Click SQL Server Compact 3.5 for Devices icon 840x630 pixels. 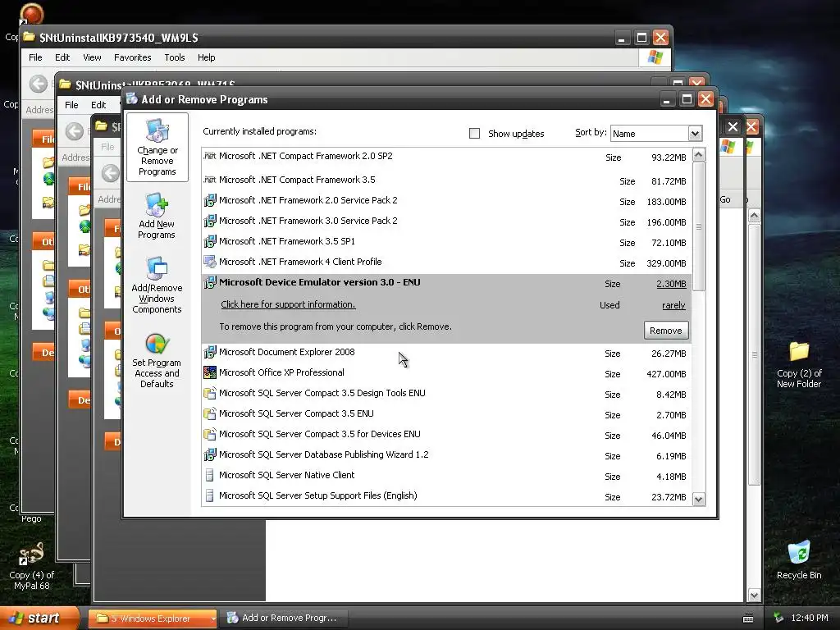click(x=209, y=434)
